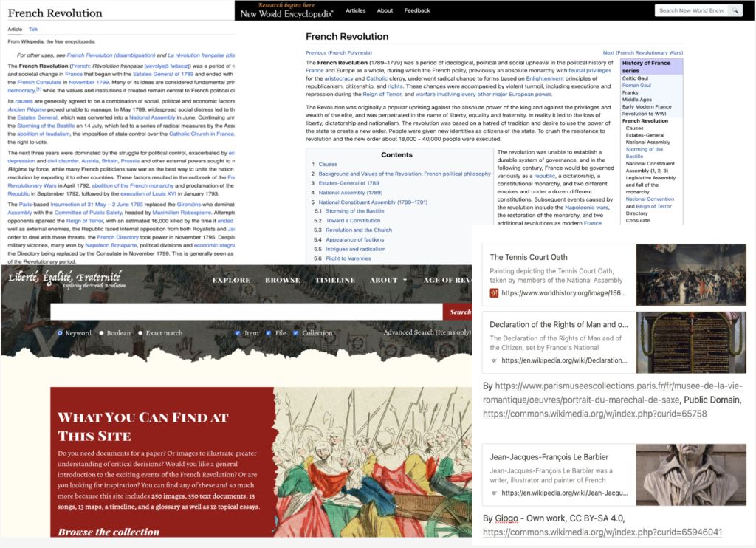Toggle the Collection checkbox

click(297, 333)
